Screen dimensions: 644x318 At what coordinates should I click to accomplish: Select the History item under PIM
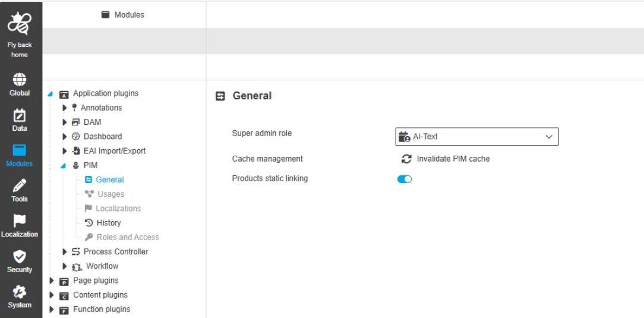[108, 223]
